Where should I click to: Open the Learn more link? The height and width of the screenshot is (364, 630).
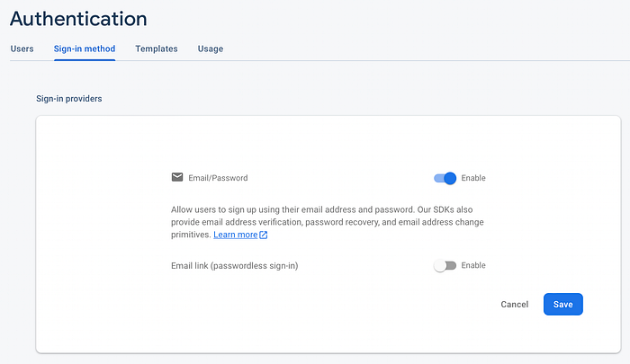[236, 235]
